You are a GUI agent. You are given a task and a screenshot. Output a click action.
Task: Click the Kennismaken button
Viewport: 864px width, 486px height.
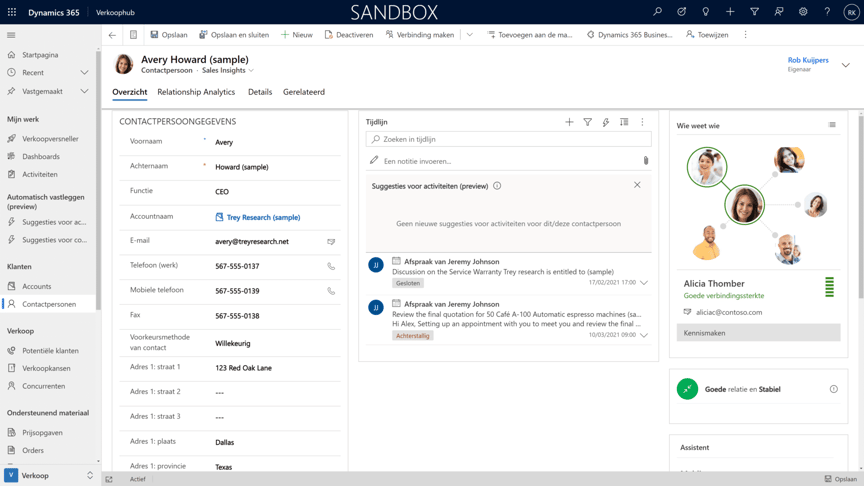pyautogui.click(x=758, y=333)
